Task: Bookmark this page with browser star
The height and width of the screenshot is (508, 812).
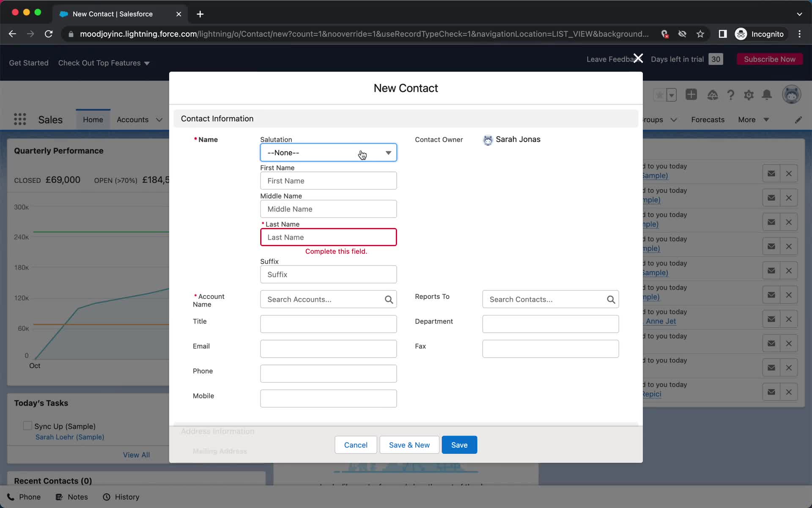Action: 700,34
